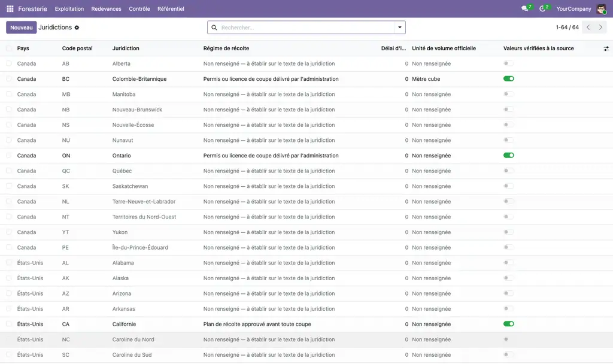Toggle verified switch for Ontario
Screen dimensions: 613x364
[509, 156]
